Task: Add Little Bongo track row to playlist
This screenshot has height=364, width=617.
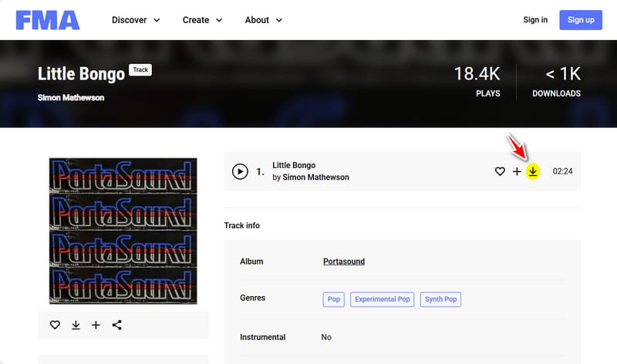Action: coord(517,171)
